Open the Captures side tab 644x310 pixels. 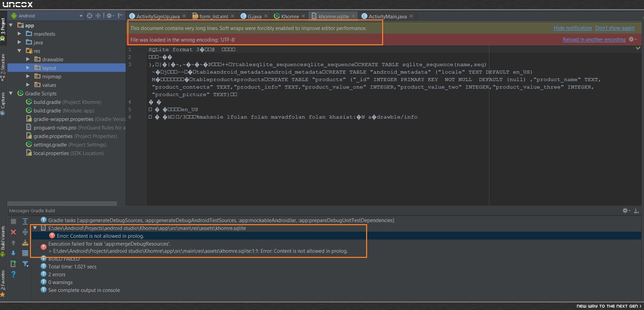[3, 104]
